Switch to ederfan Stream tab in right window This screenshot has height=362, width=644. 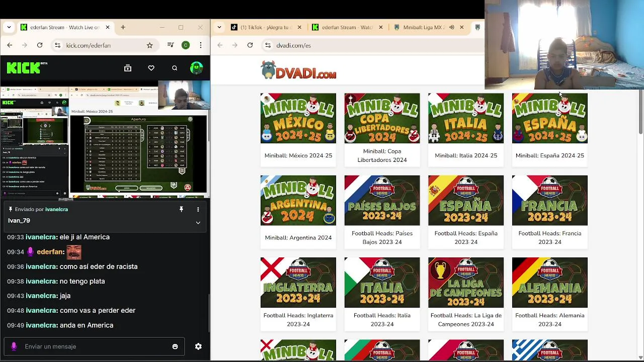(x=346, y=27)
